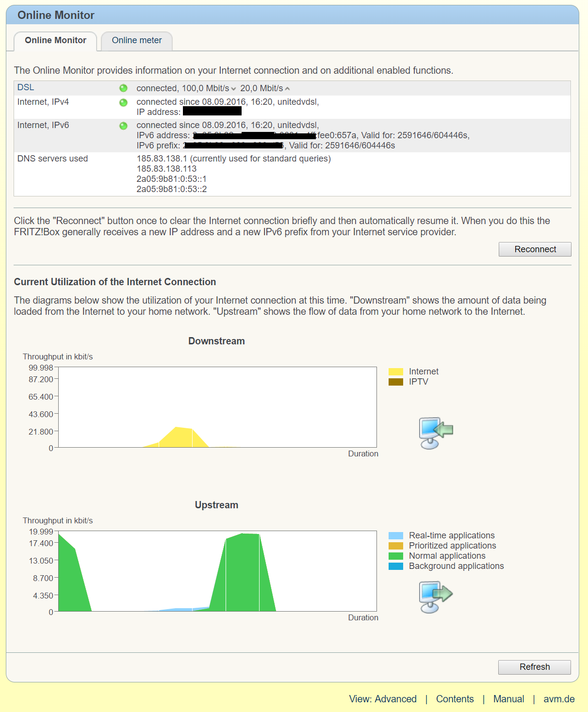Open the DSL link

[x=26, y=88]
